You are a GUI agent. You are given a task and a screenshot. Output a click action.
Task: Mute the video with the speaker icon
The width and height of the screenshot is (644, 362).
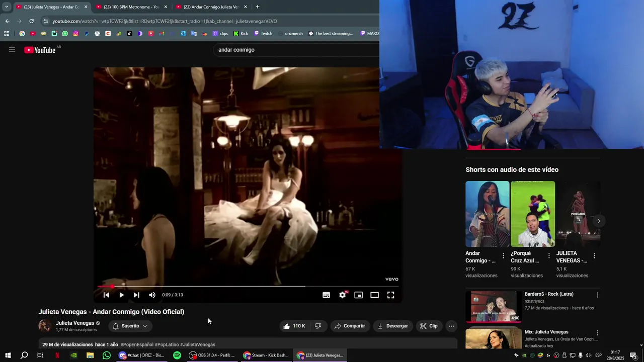(x=152, y=295)
